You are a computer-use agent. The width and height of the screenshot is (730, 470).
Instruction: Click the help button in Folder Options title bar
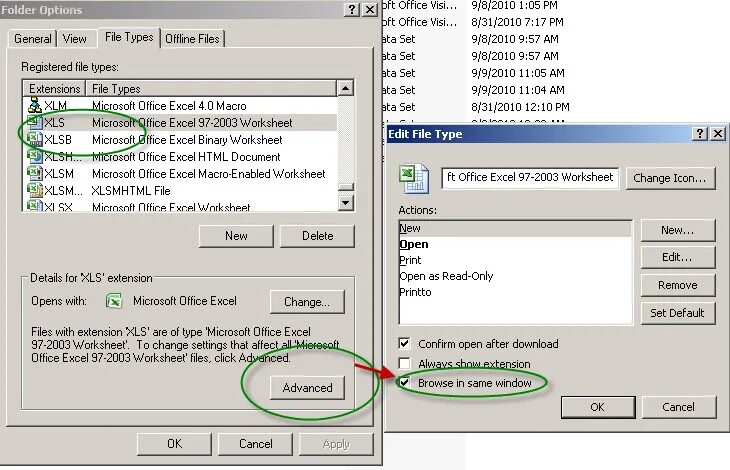pyautogui.click(x=352, y=9)
